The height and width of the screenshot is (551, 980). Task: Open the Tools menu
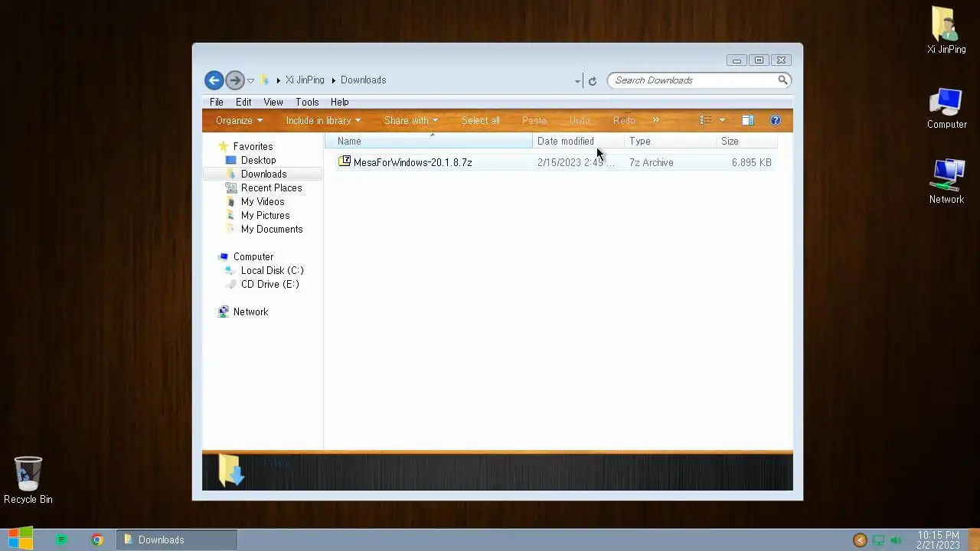coord(307,102)
